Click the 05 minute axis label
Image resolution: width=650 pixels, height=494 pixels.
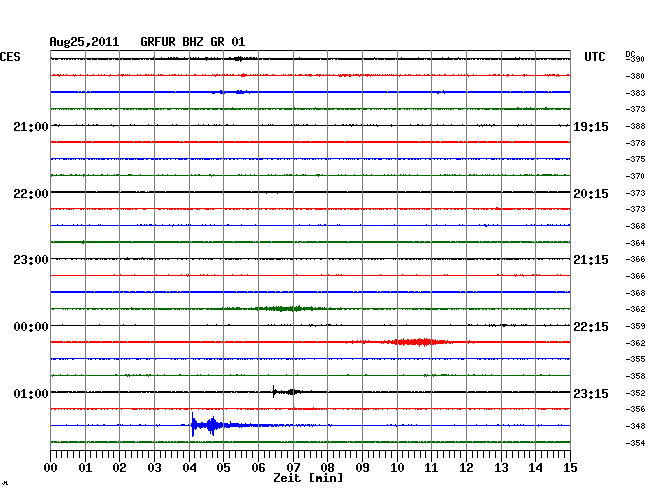click(223, 468)
